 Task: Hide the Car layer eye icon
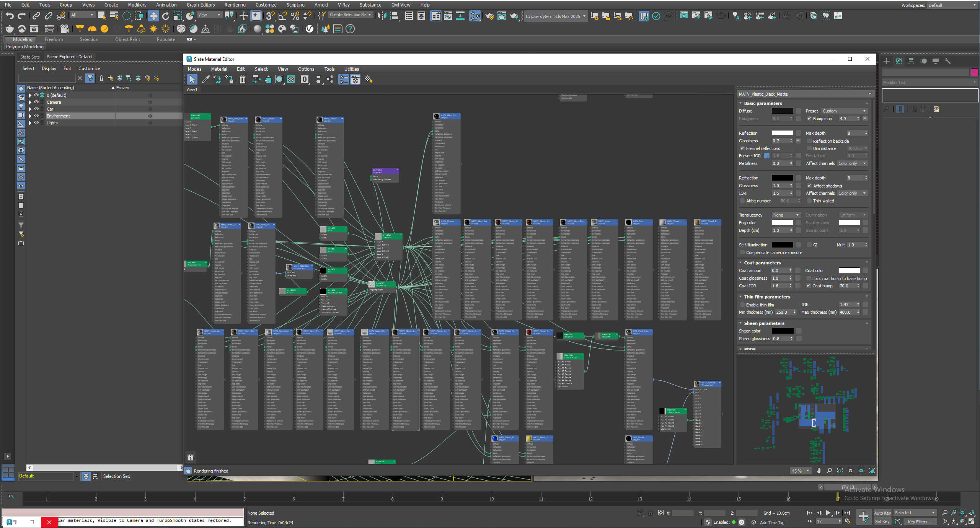tap(36, 109)
